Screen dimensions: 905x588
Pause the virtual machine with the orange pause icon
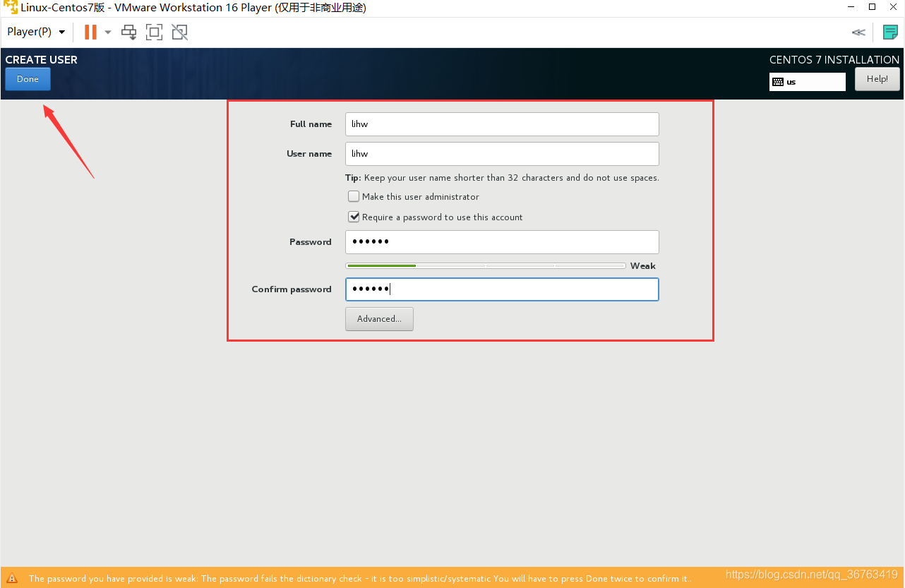[x=90, y=32]
